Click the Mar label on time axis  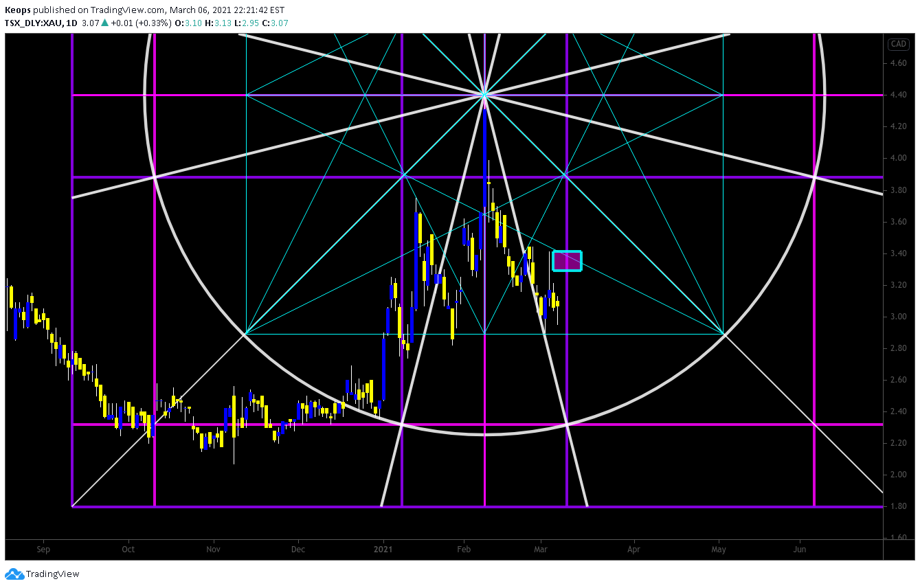pos(541,550)
